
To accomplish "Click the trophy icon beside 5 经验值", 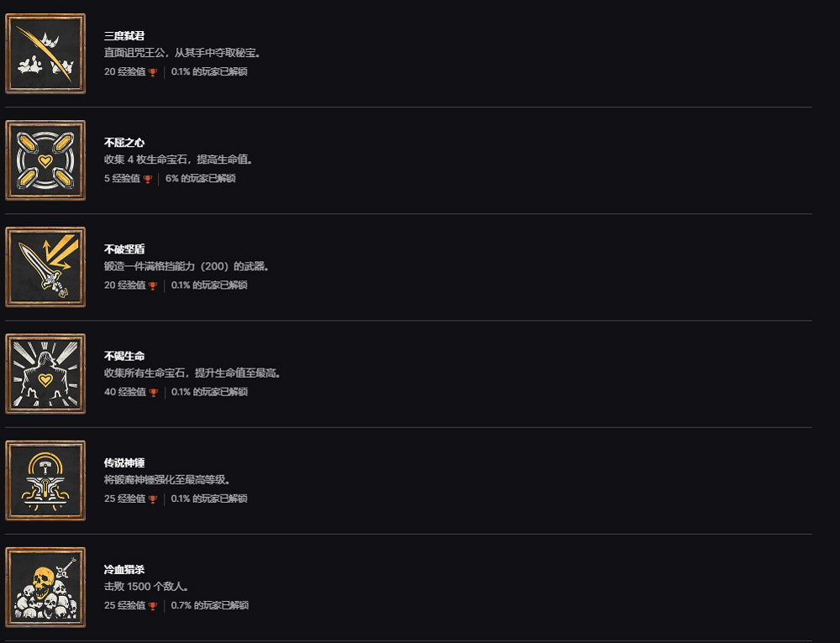I will coord(148,179).
